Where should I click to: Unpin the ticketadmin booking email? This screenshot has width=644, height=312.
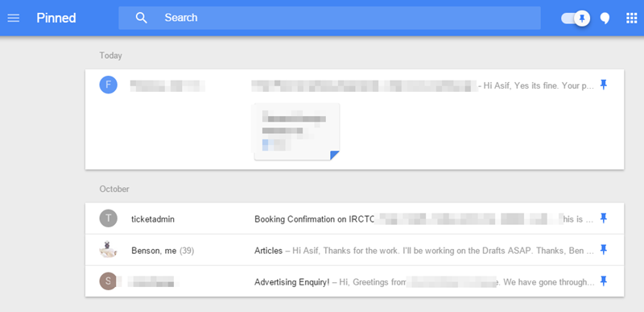coord(603,218)
